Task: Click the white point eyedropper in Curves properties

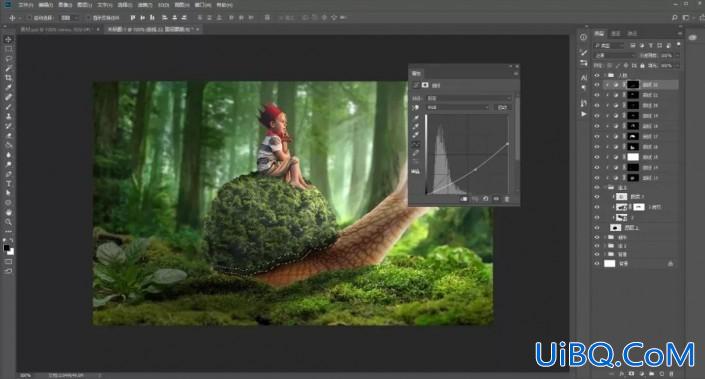Action: point(416,135)
